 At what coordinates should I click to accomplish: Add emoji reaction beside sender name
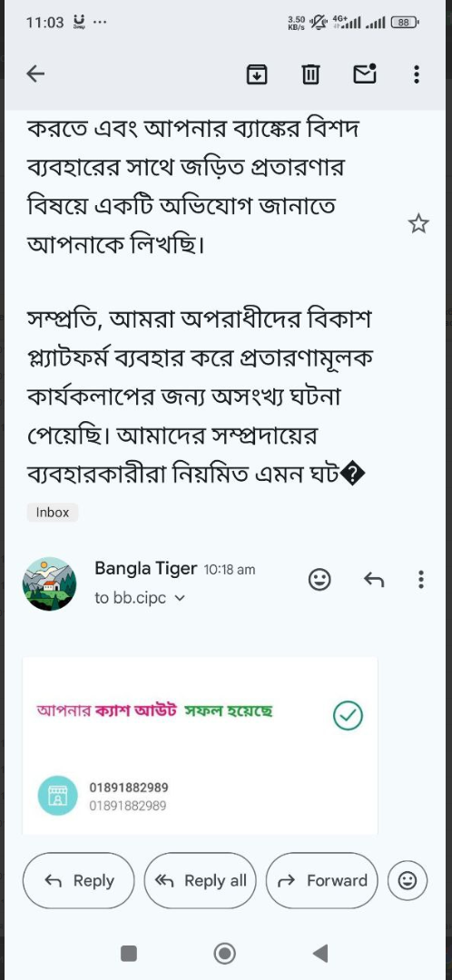point(319,579)
